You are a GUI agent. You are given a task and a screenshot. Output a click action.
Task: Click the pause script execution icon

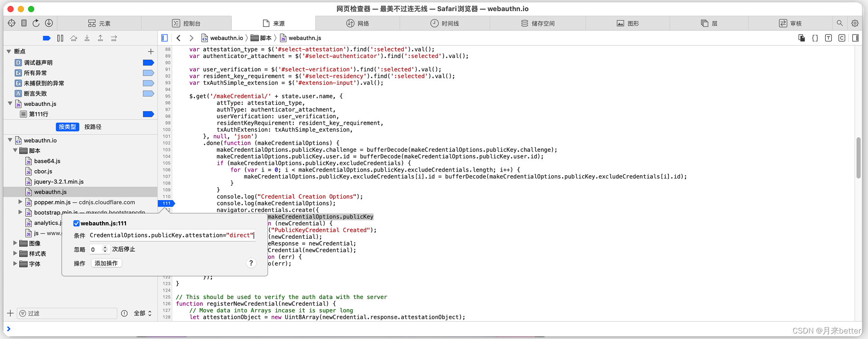pos(60,38)
